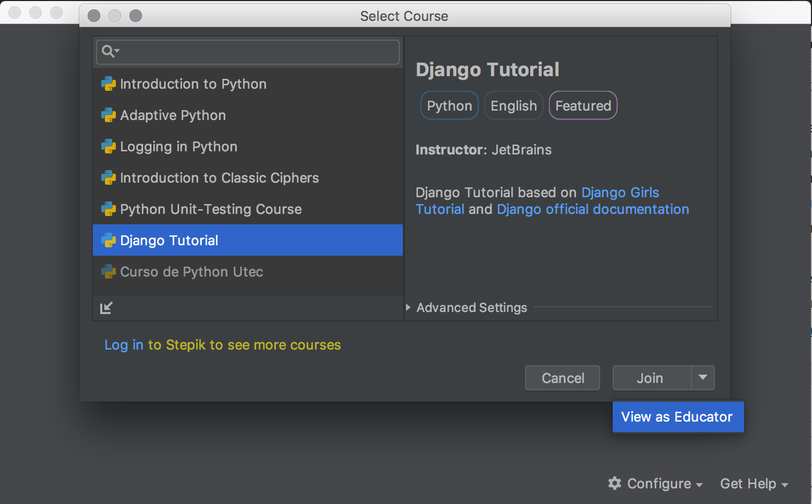Select Curso de Python Utec course
812x504 pixels.
click(x=248, y=272)
